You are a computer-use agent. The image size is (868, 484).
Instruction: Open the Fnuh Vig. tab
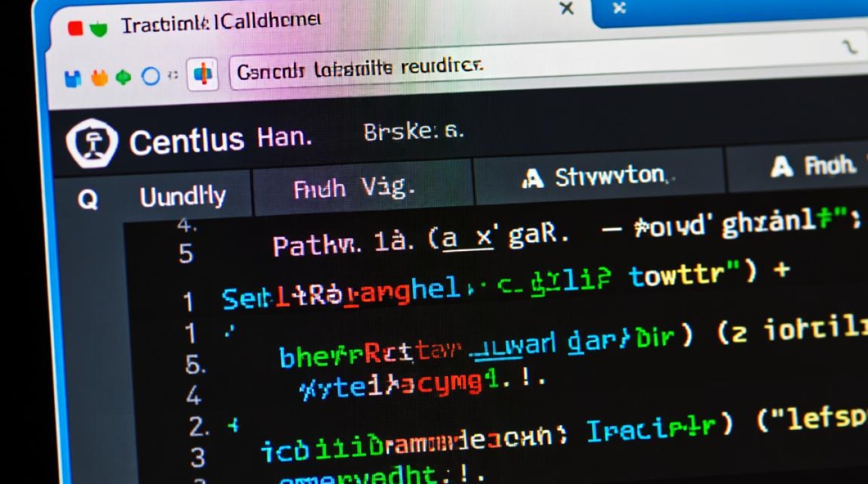point(353,188)
